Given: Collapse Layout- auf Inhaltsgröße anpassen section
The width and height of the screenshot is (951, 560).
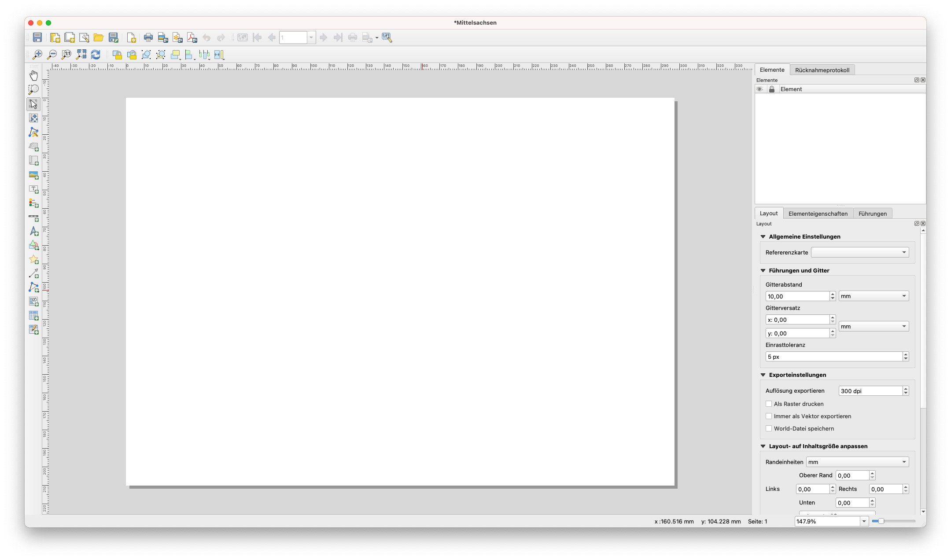Looking at the screenshot, I should 763,446.
